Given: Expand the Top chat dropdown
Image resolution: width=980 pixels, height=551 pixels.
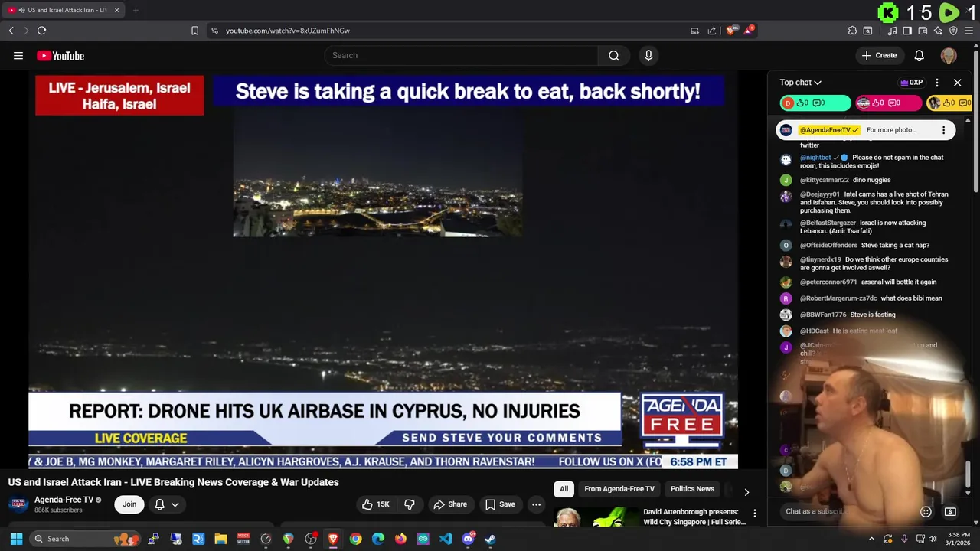Looking at the screenshot, I should [801, 83].
